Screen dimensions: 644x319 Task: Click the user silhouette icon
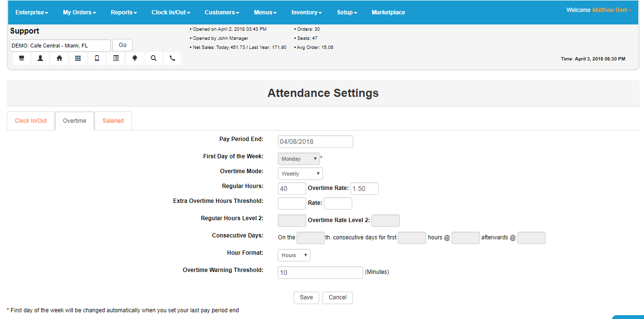pyautogui.click(x=40, y=59)
